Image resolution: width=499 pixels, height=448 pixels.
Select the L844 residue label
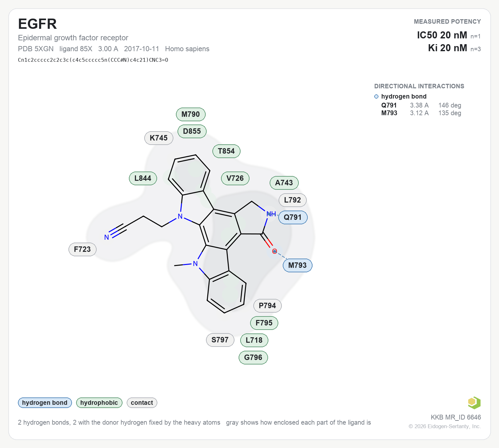pos(143,178)
